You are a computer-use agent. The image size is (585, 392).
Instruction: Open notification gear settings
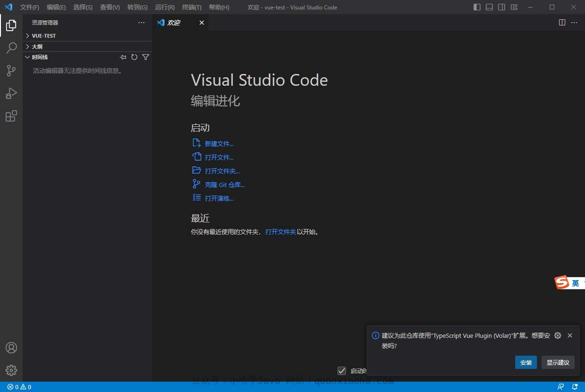tap(558, 335)
